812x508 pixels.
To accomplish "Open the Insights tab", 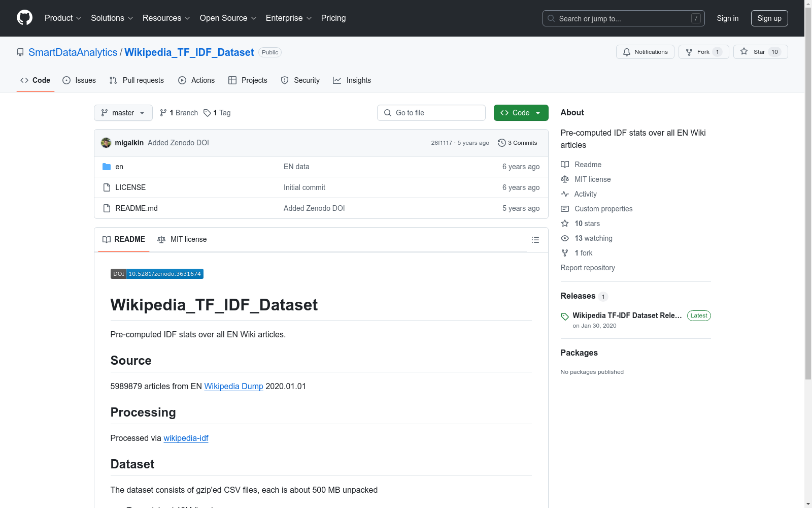I will pyautogui.click(x=352, y=80).
